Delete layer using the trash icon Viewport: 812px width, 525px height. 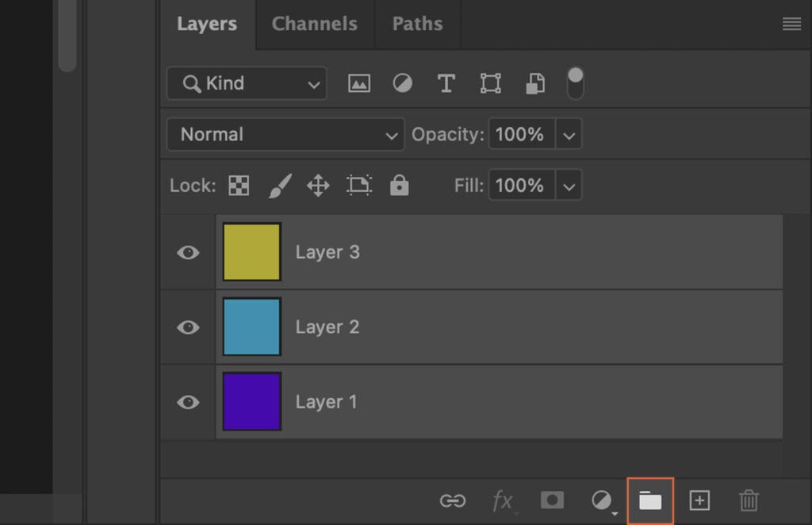[749, 500]
